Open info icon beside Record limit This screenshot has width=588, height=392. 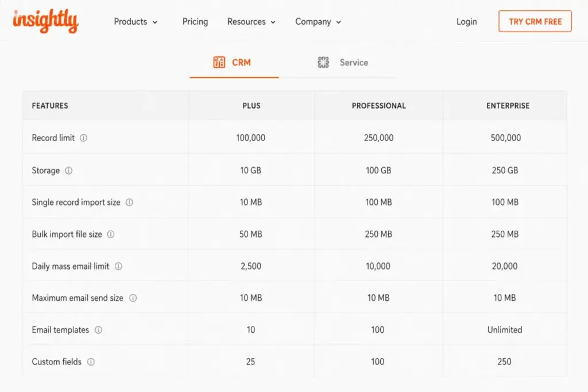click(x=84, y=138)
